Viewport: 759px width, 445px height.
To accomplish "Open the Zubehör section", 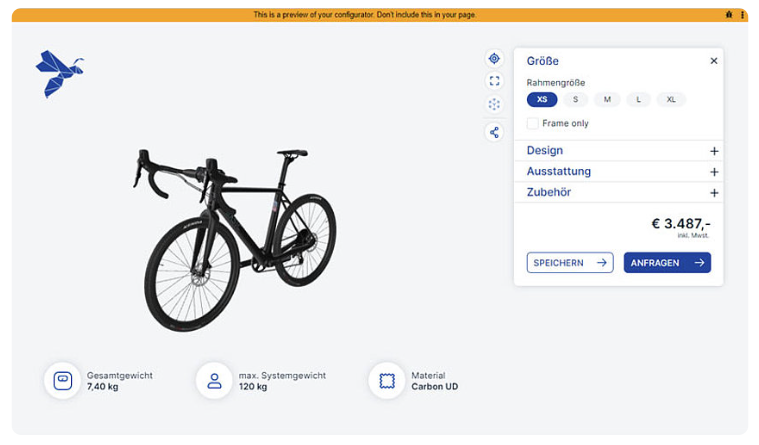I will (714, 193).
